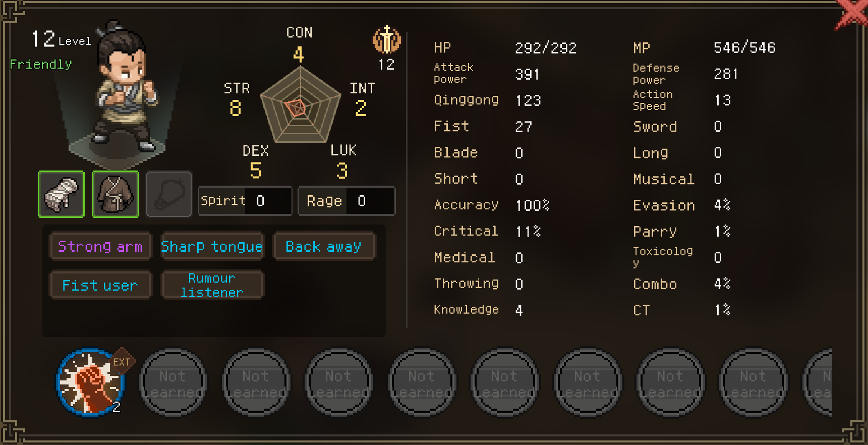The image size is (868, 445).
Task: Click the red fist skill icon
Action: (90, 382)
